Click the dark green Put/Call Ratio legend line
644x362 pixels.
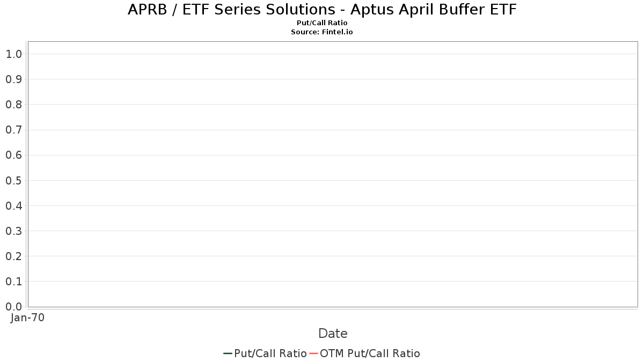(x=228, y=353)
